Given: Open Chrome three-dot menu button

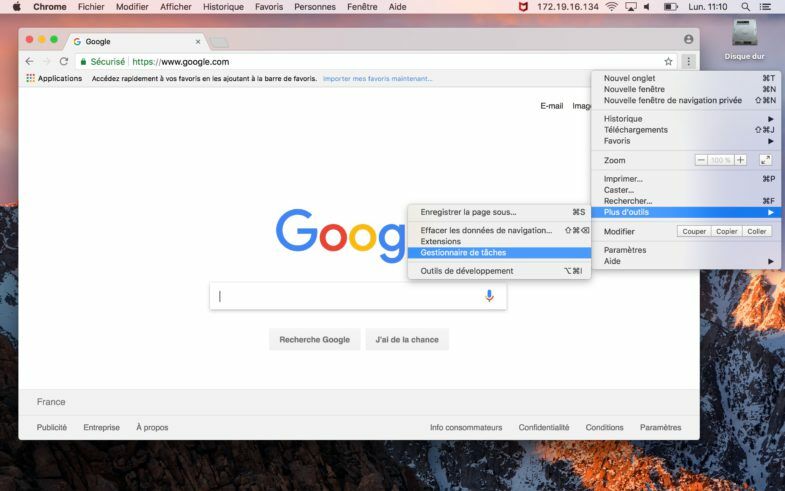Looking at the screenshot, I should [x=688, y=62].
